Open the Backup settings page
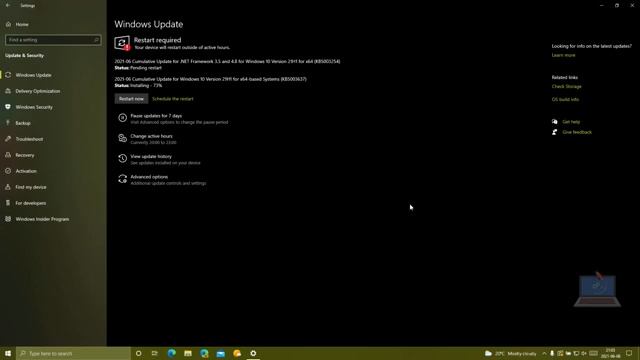 coord(23,123)
